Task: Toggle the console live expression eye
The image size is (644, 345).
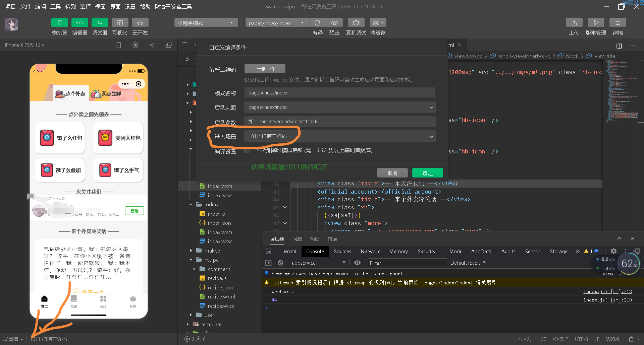Action: (358, 263)
